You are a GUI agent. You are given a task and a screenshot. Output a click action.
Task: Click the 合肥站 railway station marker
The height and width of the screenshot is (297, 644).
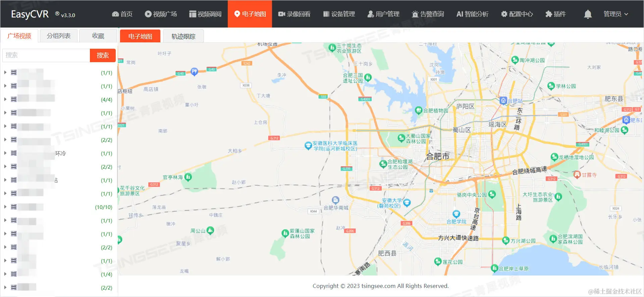pyautogui.click(x=503, y=100)
